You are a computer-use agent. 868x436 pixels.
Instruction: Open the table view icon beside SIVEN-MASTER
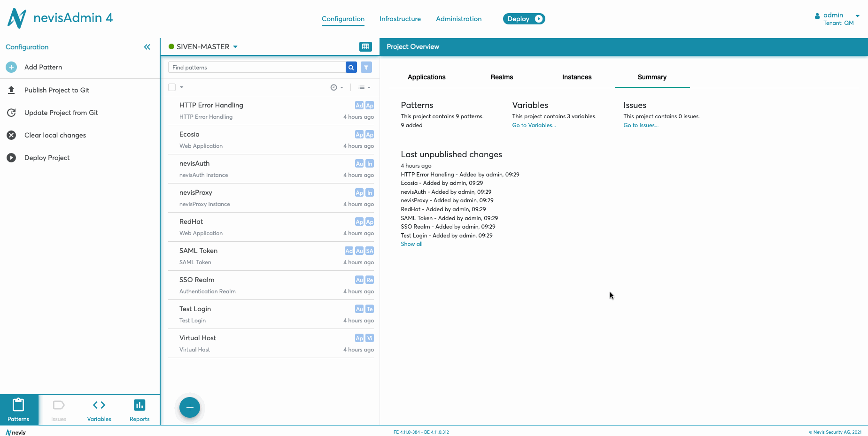365,46
